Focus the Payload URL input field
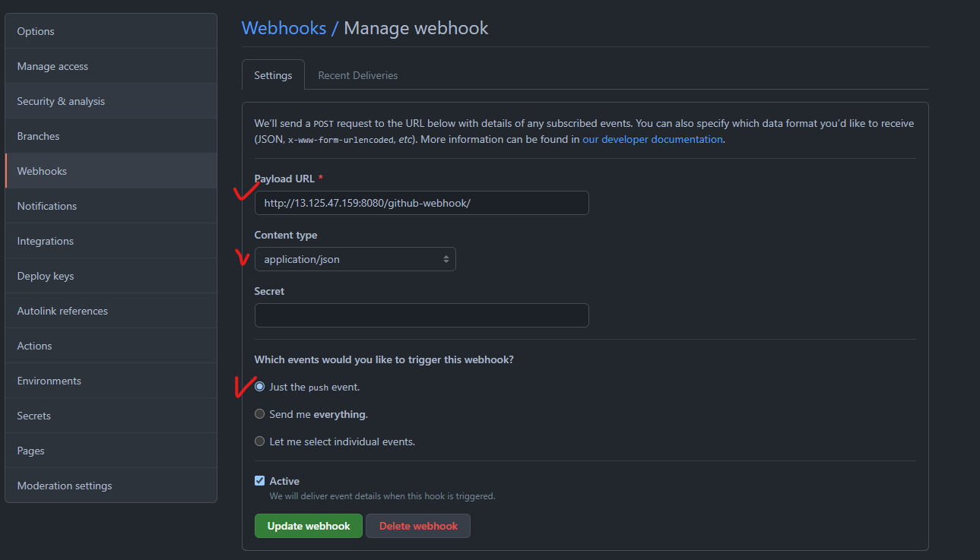Viewport: 980px width, 560px height. tap(421, 203)
